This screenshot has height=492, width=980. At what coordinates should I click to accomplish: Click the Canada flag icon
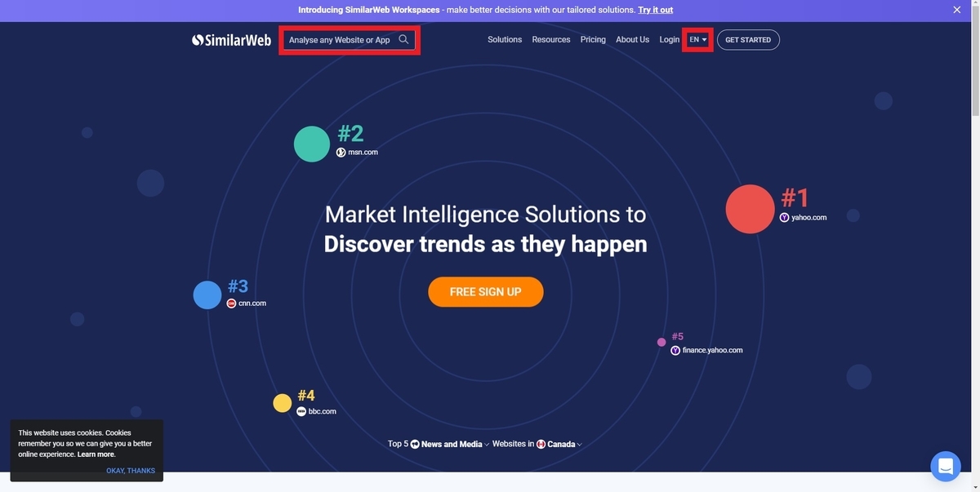tap(541, 444)
